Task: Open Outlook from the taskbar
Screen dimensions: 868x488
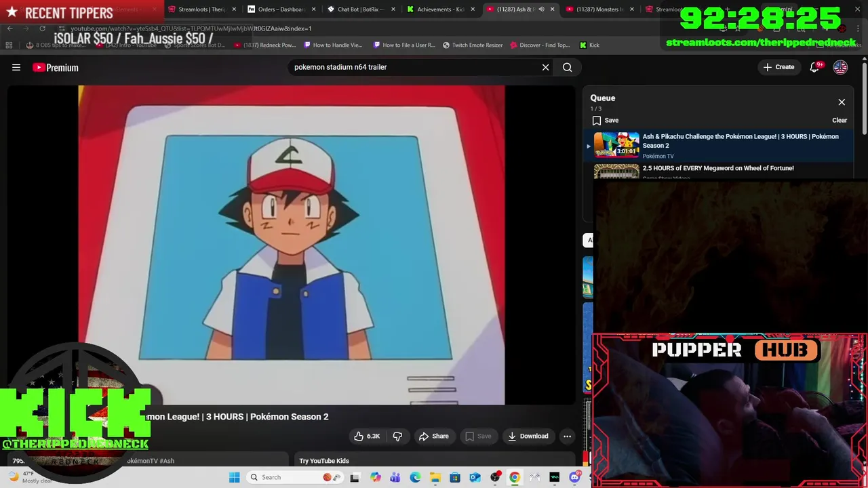Action: pos(475,477)
